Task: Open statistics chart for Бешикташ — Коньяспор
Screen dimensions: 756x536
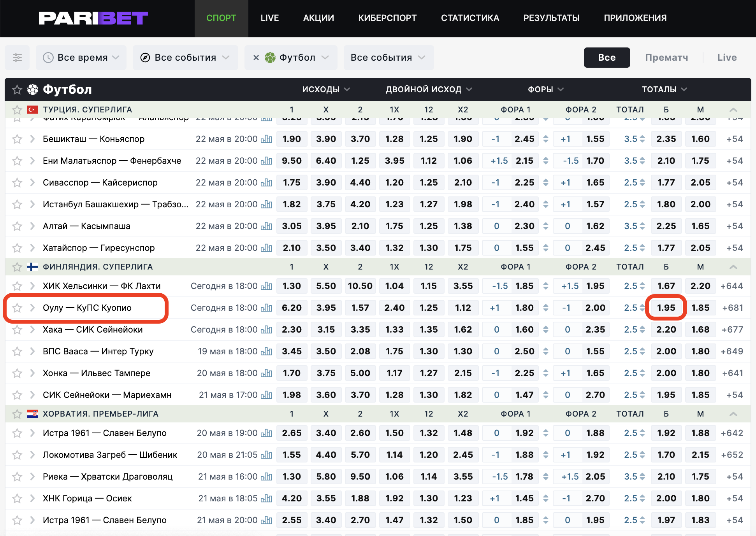Action: pos(266,139)
